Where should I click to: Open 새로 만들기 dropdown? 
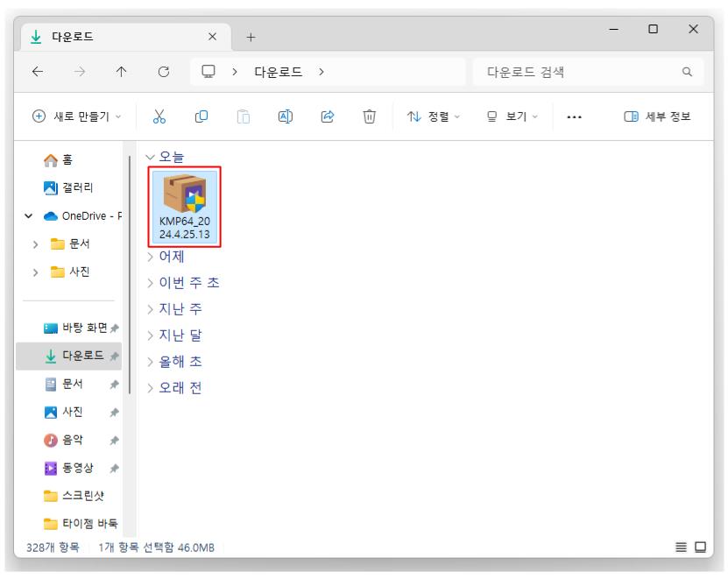[76, 117]
